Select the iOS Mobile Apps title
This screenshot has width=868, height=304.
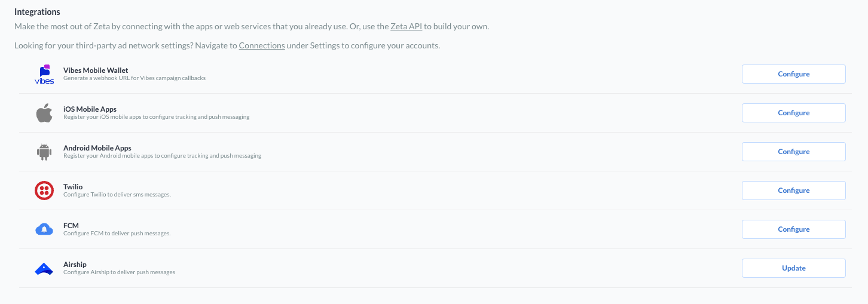[90, 109]
